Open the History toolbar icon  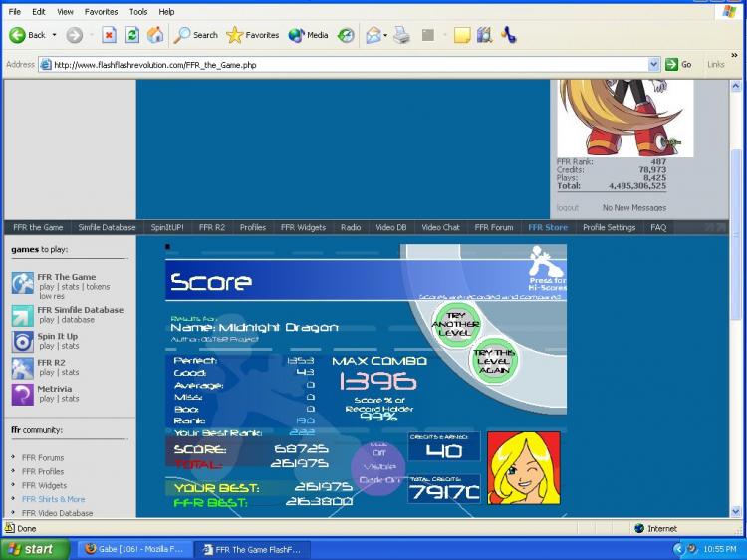(x=346, y=35)
